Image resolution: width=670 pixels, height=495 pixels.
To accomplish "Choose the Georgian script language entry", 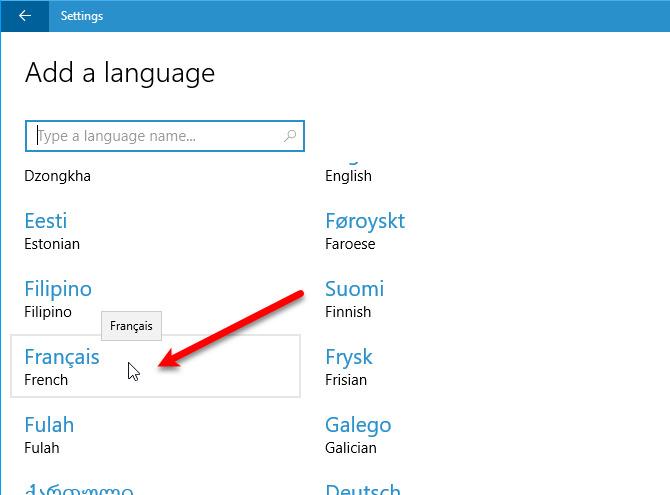I will 78,489.
